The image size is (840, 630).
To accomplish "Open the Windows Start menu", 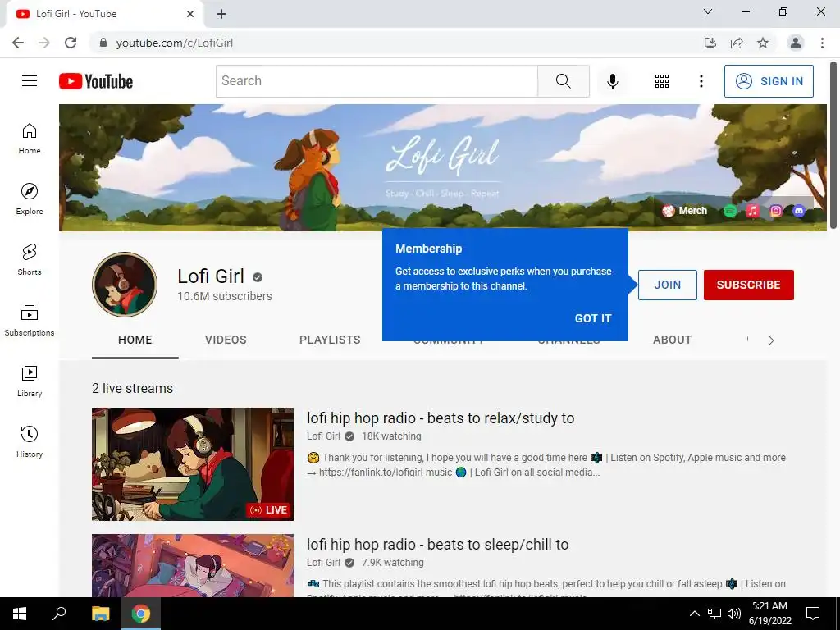I will [20, 614].
